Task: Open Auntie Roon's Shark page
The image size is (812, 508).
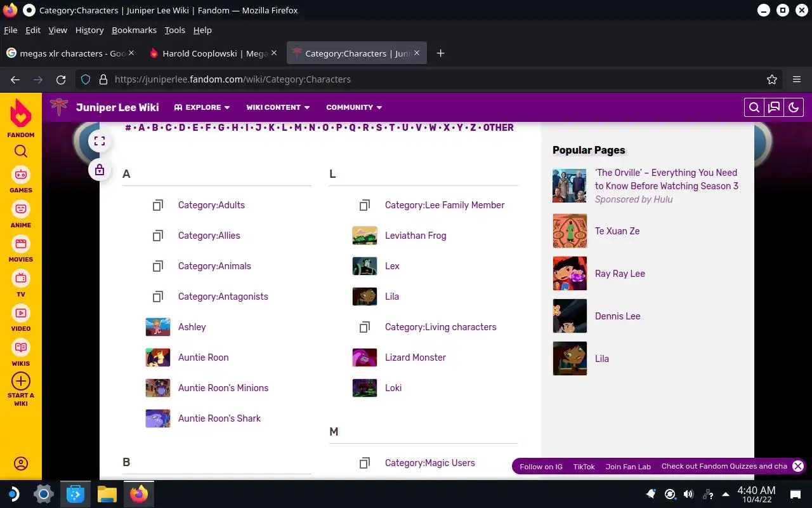Action: (x=219, y=418)
